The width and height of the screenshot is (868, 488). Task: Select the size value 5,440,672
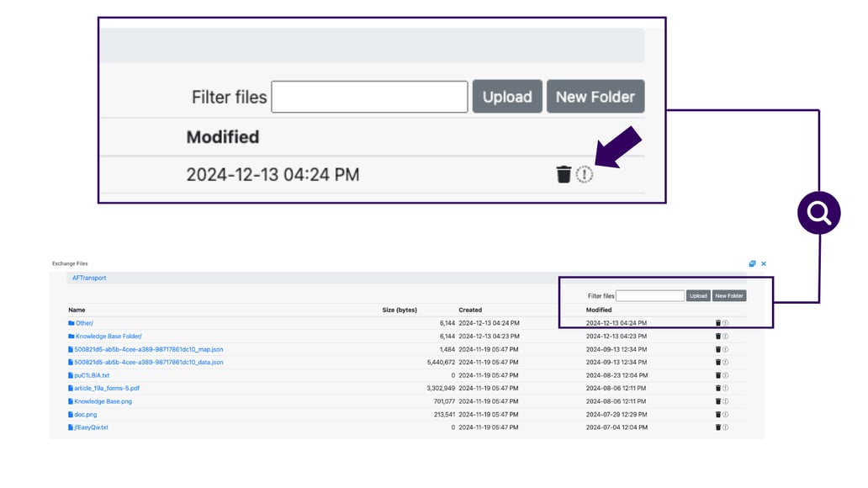(441, 363)
